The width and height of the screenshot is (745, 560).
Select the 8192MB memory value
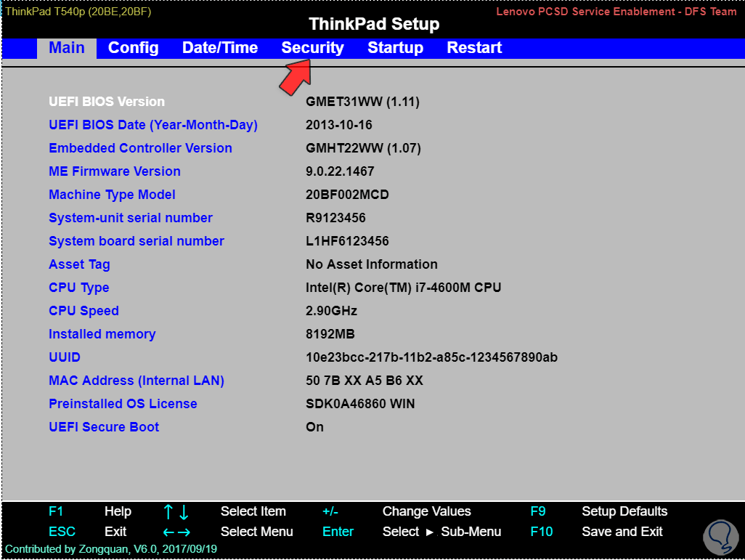click(x=330, y=335)
